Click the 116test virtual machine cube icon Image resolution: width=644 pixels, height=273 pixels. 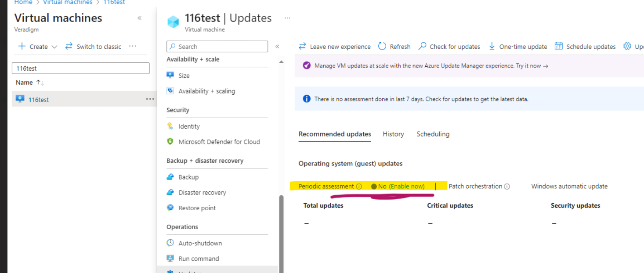(173, 22)
